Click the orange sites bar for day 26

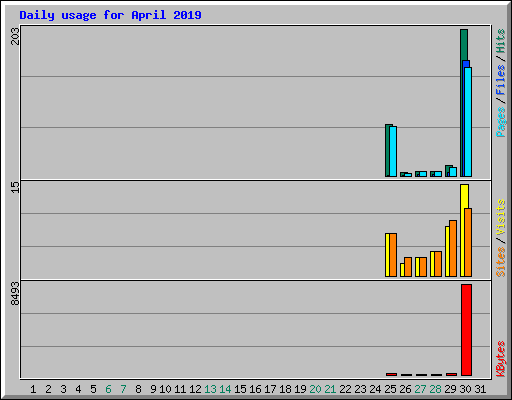[x=408, y=267]
